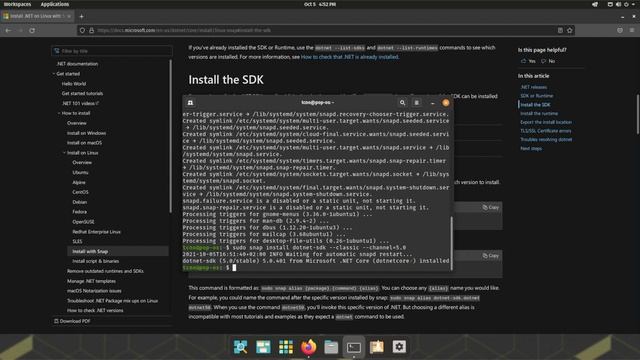Open the network indicator in the top bar
Screen dimensions: 640x360
click(x=610, y=4)
